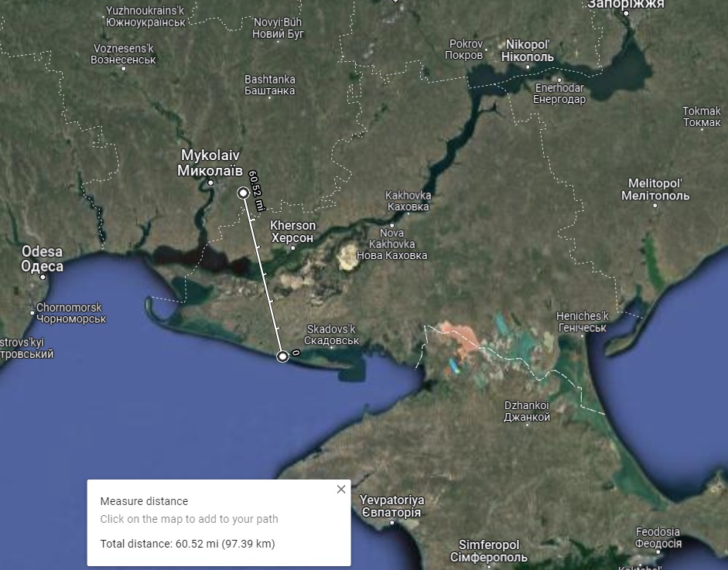Select the Nikopol' city label
Screen dimensions: 728x570
click(529, 50)
